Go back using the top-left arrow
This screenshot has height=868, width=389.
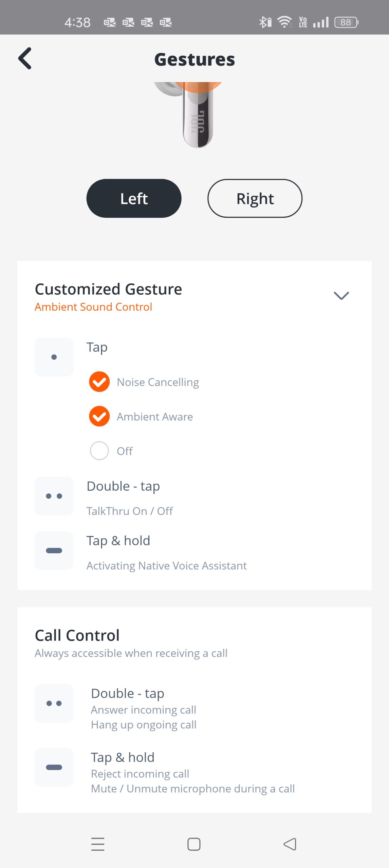(25, 59)
